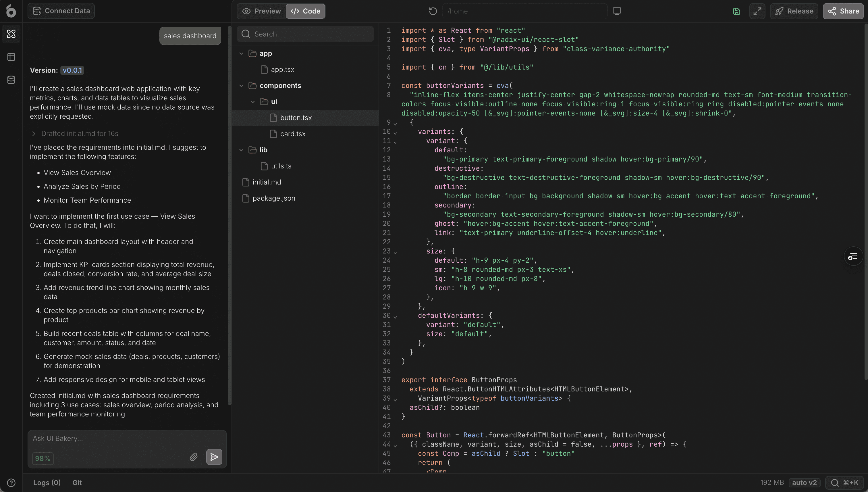Open the Git tab

point(77,483)
